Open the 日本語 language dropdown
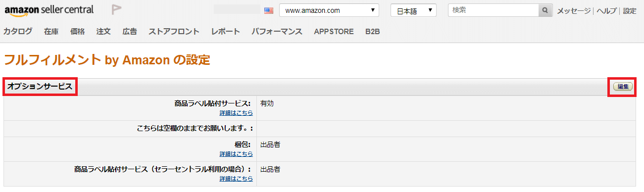Image resolution: width=644 pixels, height=192 pixels. tap(413, 10)
